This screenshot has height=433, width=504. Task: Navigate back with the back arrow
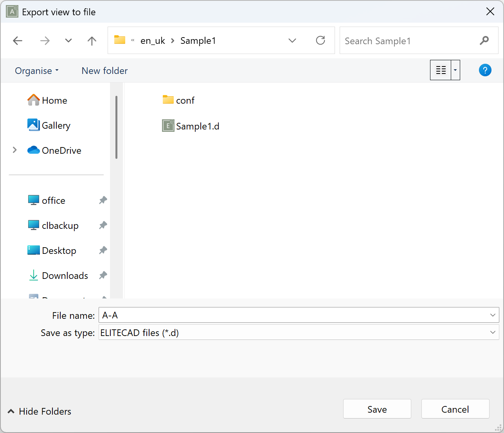[18, 40]
